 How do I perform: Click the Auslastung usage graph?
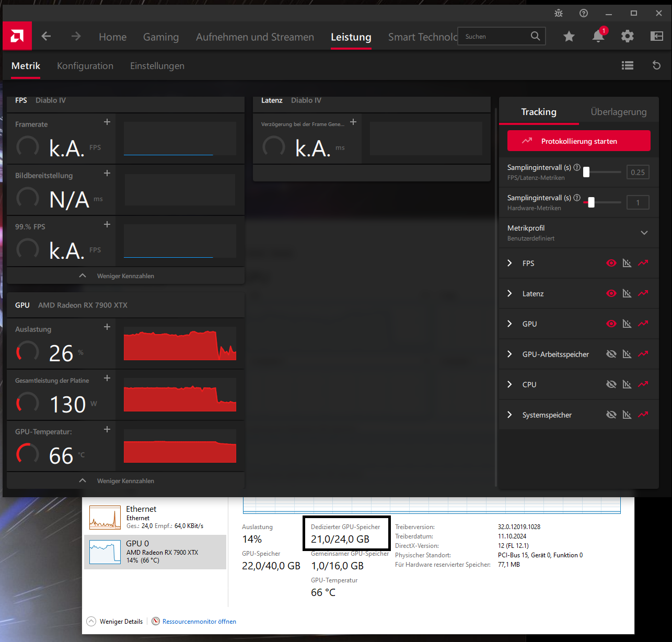[x=180, y=343]
